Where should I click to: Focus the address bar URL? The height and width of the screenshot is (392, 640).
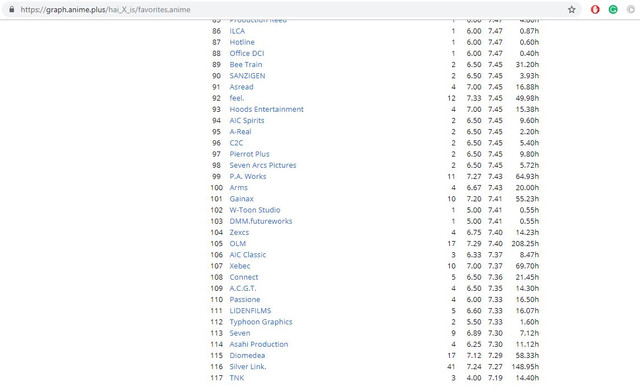click(x=105, y=9)
